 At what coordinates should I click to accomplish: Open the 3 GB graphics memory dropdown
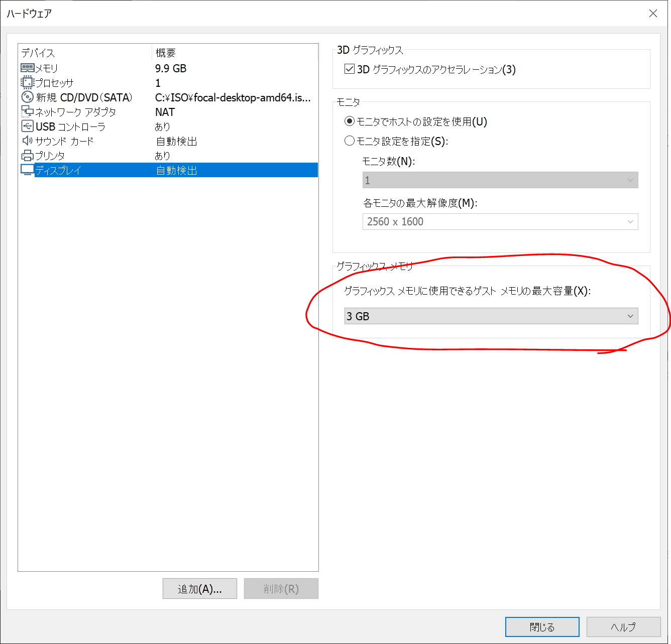click(491, 316)
